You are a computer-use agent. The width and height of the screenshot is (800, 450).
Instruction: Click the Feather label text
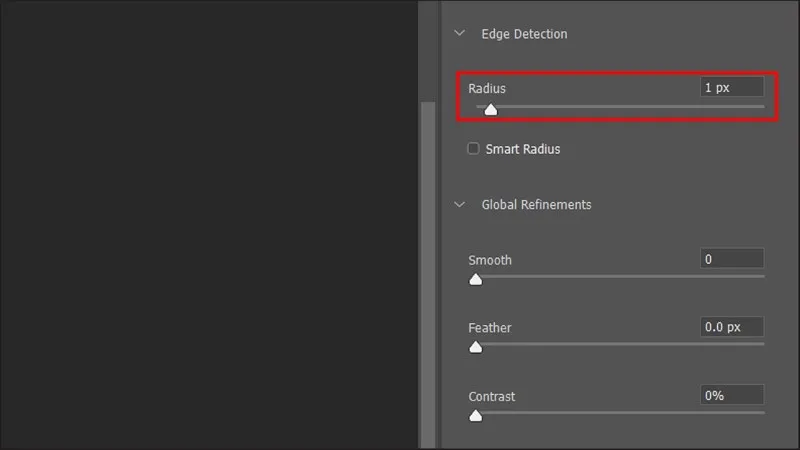tap(490, 328)
